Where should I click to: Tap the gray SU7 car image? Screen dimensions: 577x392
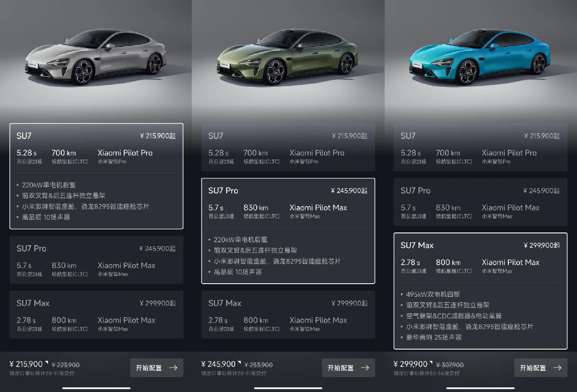point(96,57)
